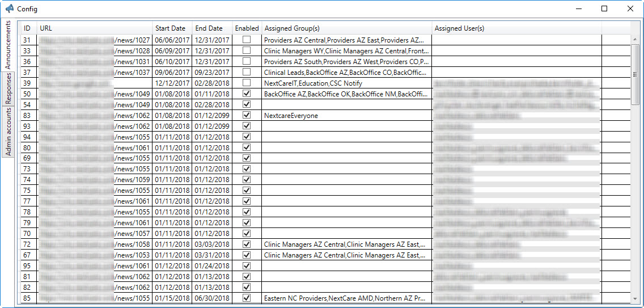Switch to the Responses tab
The image size is (644, 308).
(x=9, y=88)
